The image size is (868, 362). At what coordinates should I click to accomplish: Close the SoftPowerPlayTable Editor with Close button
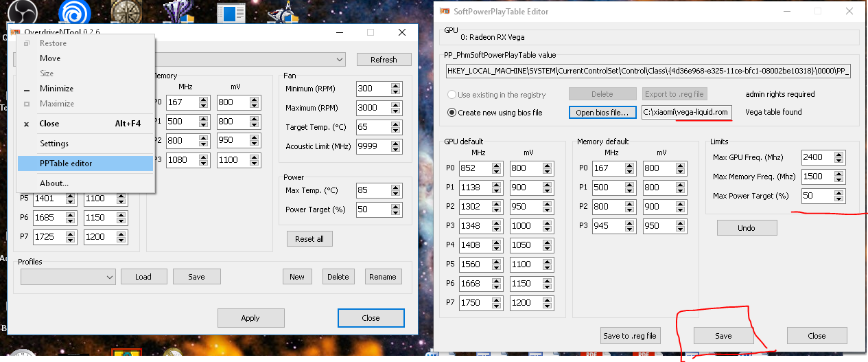tap(817, 336)
